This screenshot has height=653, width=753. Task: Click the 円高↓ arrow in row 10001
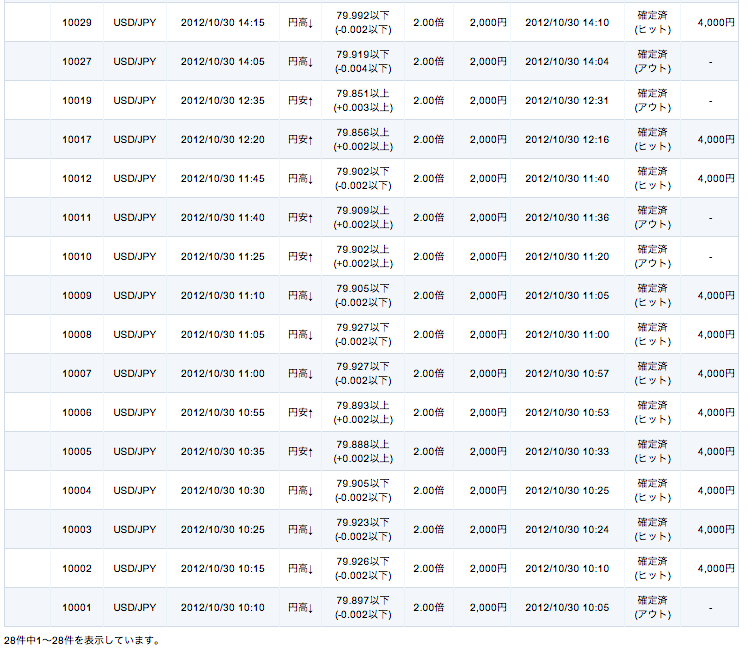point(300,607)
